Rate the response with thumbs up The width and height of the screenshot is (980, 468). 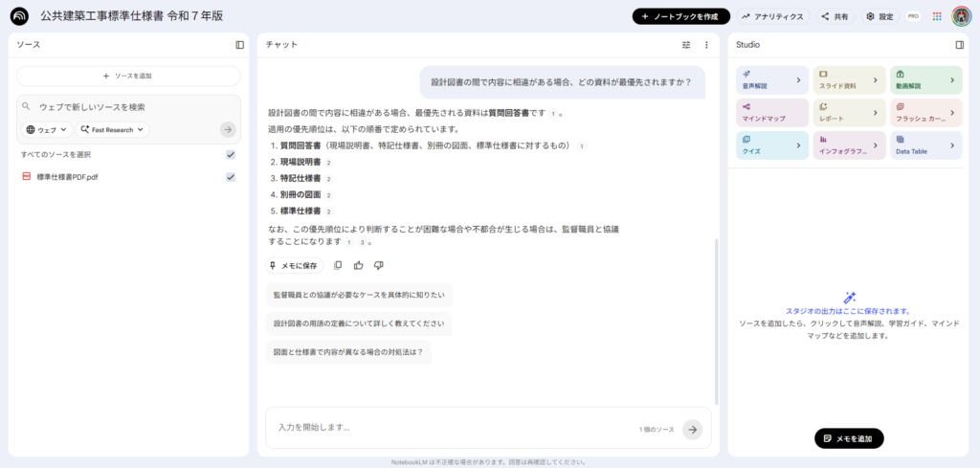(358, 265)
